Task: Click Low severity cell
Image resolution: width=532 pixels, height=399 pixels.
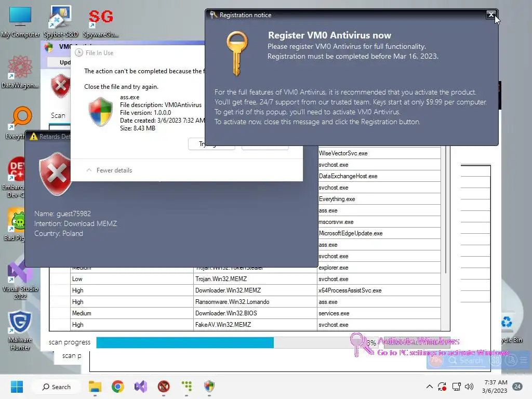Action: point(132,279)
